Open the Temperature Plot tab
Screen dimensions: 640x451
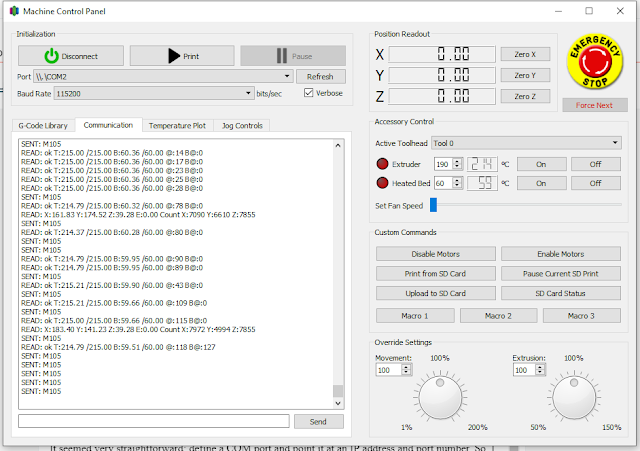[177, 126]
